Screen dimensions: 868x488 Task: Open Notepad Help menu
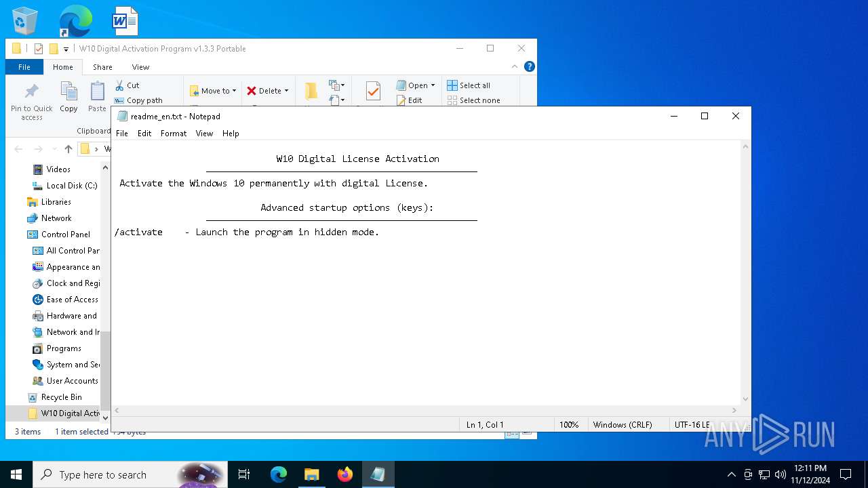pos(231,134)
